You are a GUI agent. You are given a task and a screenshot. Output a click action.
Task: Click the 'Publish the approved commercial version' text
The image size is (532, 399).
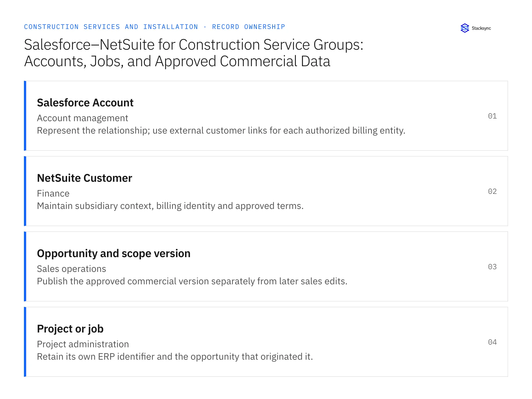coord(192,281)
